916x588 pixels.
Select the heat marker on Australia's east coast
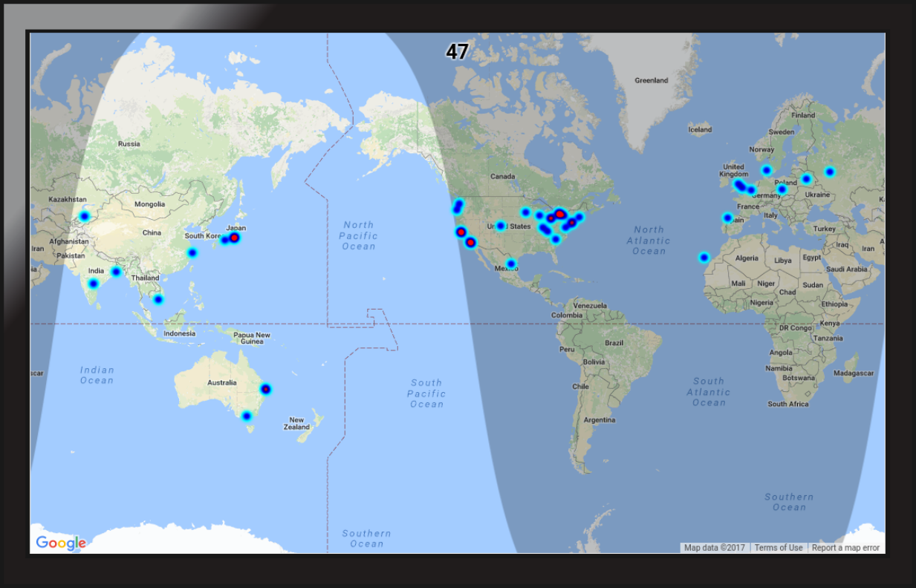point(265,389)
